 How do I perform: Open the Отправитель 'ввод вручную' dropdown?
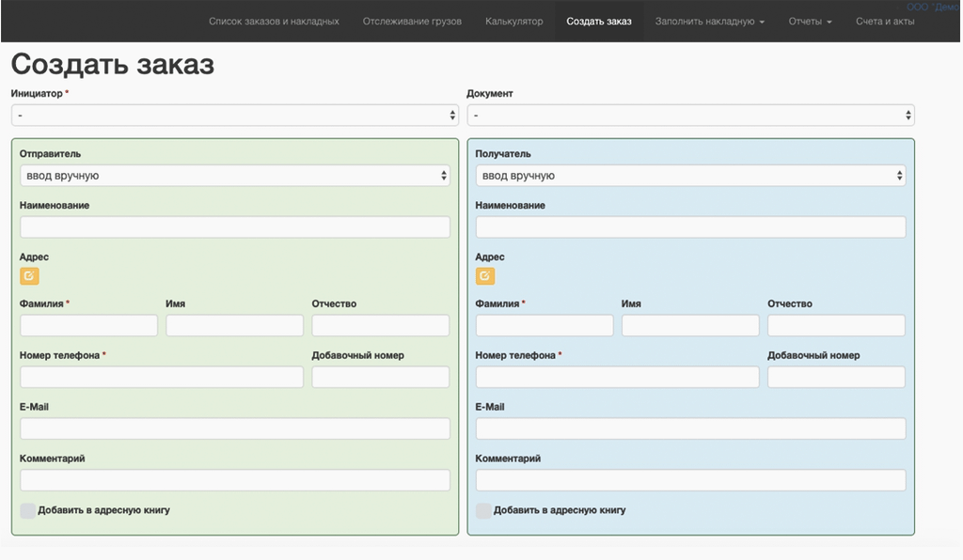(x=234, y=176)
